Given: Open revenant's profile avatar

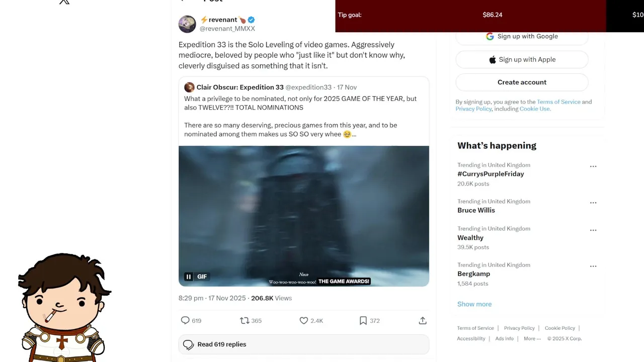Looking at the screenshot, I should (x=187, y=24).
